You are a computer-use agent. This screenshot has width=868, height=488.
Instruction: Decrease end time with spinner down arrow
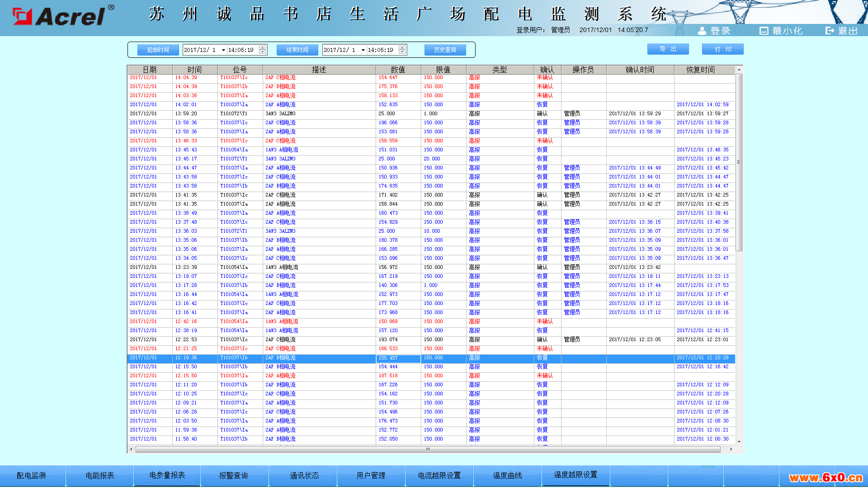(x=402, y=52)
